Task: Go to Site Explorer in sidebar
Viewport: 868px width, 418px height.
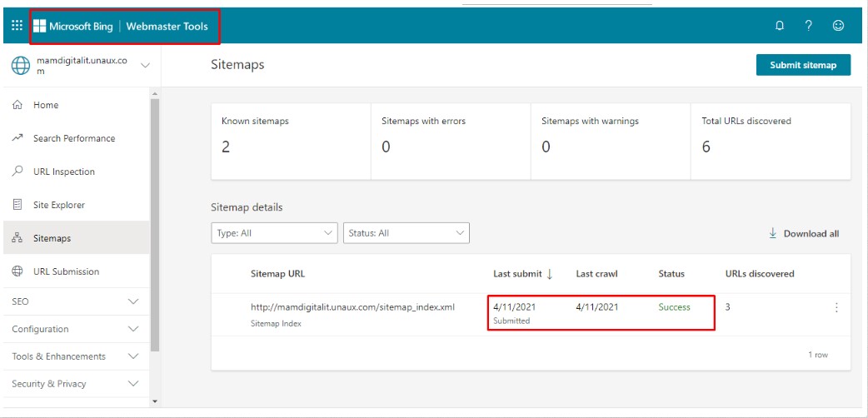Action: tap(58, 205)
